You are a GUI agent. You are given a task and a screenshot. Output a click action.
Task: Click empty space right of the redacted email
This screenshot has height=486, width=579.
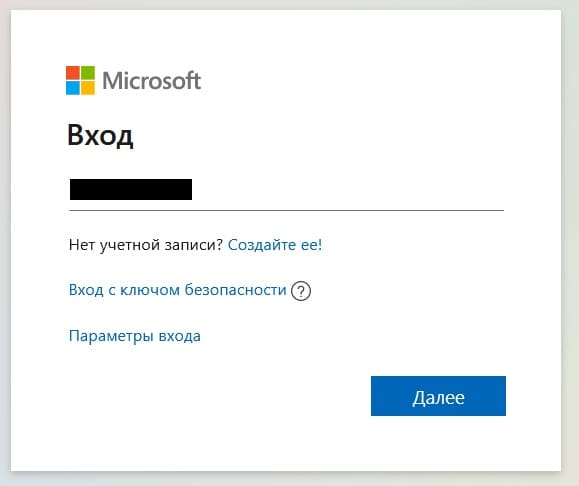tap(347, 190)
